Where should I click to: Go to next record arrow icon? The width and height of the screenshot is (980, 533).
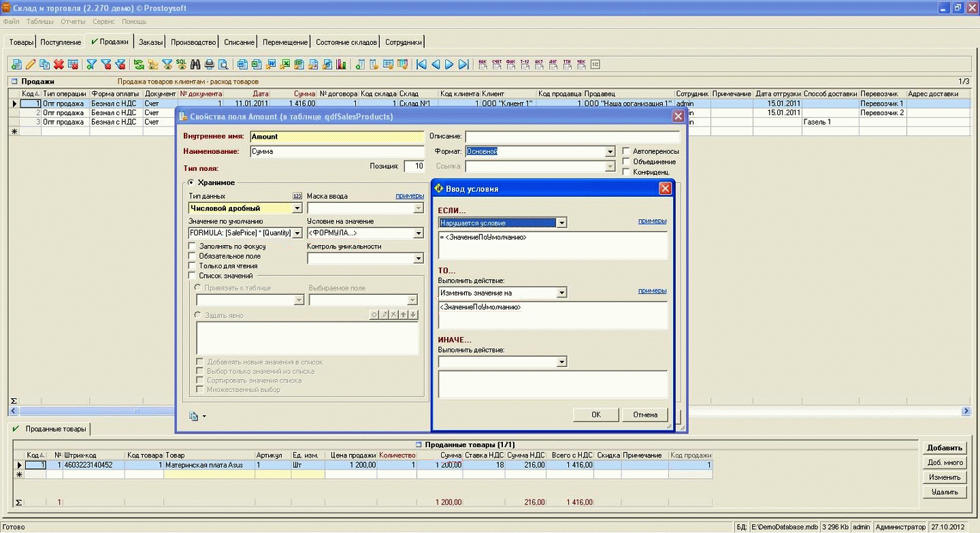coord(449,64)
